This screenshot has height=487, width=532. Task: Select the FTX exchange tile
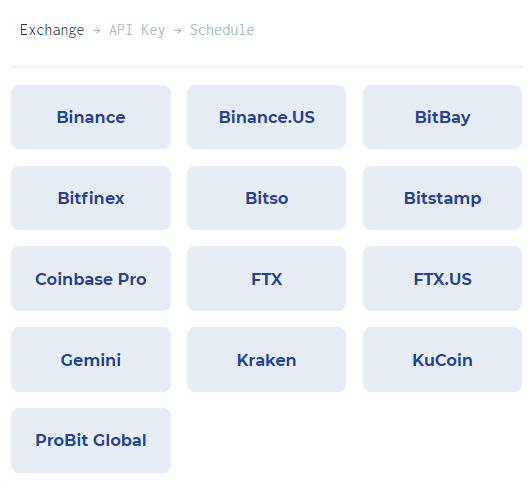pos(266,279)
